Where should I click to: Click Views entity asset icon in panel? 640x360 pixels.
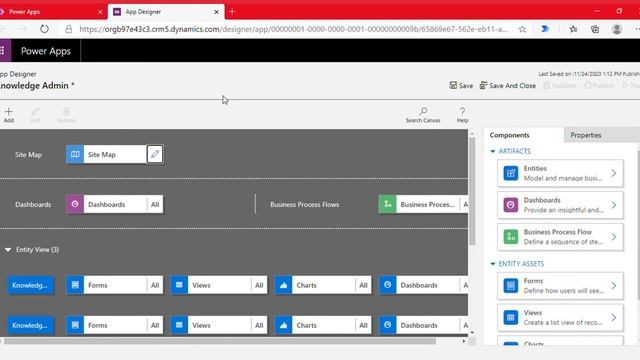click(x=511, y=318)
